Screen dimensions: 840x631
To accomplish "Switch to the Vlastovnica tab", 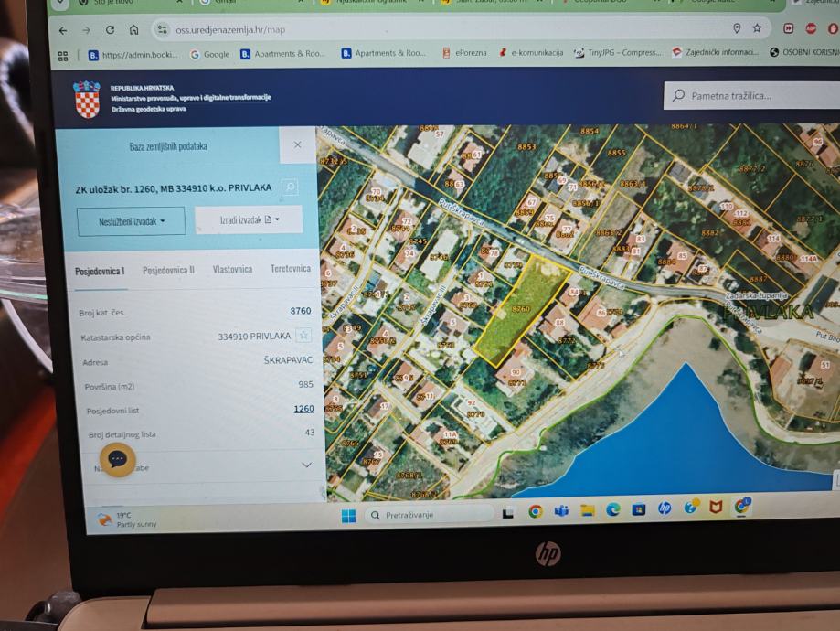I will click(x=232, y=269).
